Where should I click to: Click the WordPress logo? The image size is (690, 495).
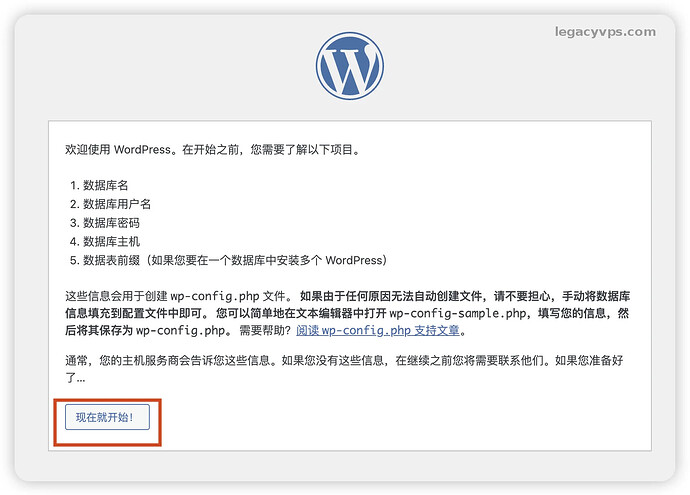[x=350, y=66]
